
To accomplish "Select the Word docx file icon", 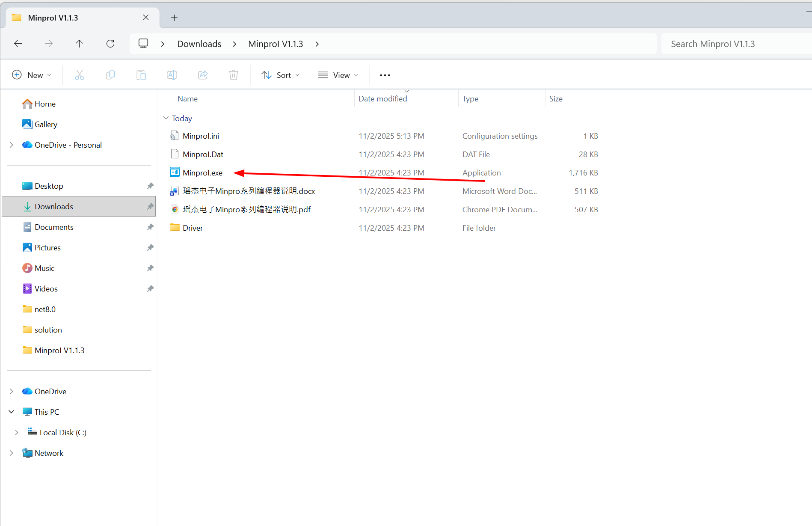I will pos(175,191).
